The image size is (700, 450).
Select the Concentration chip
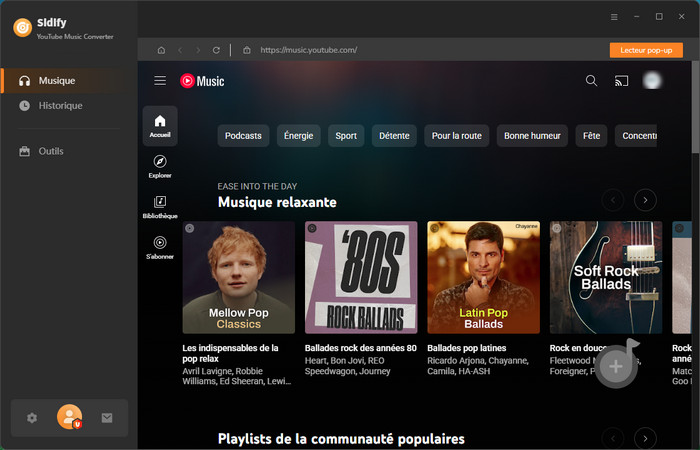636,136
